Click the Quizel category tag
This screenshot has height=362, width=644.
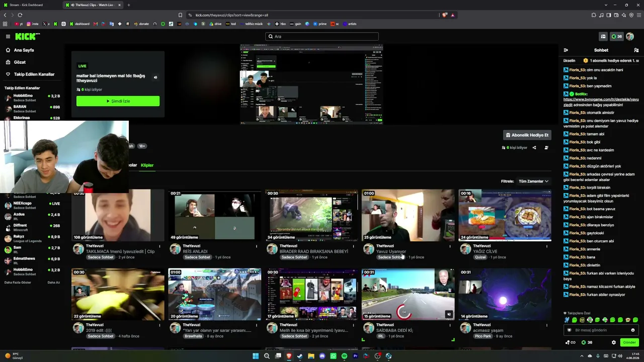pos(480,257)
